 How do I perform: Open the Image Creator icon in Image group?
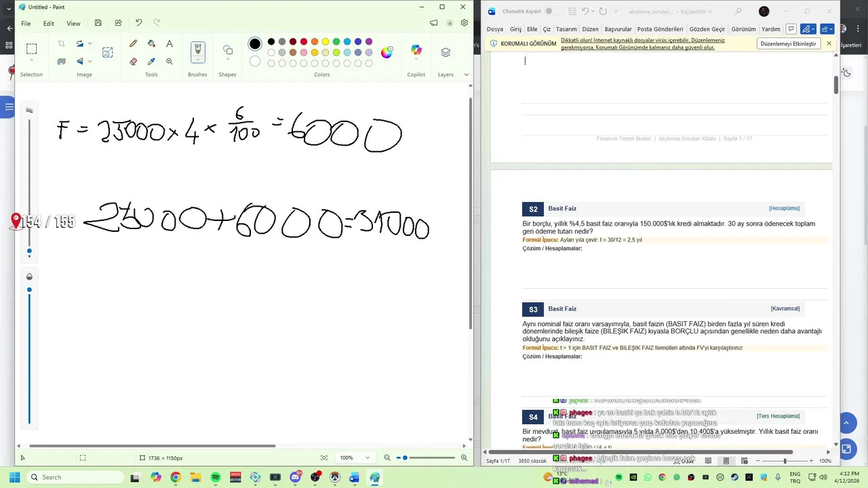pos(107,52)
